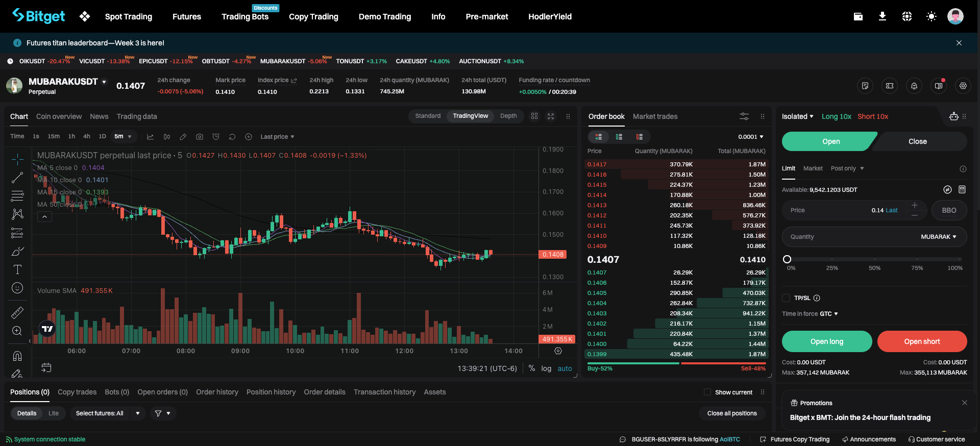This screenshot has height=446, width=980.
Task: Tick the Show current checkbox
Action: coord(707,392)
